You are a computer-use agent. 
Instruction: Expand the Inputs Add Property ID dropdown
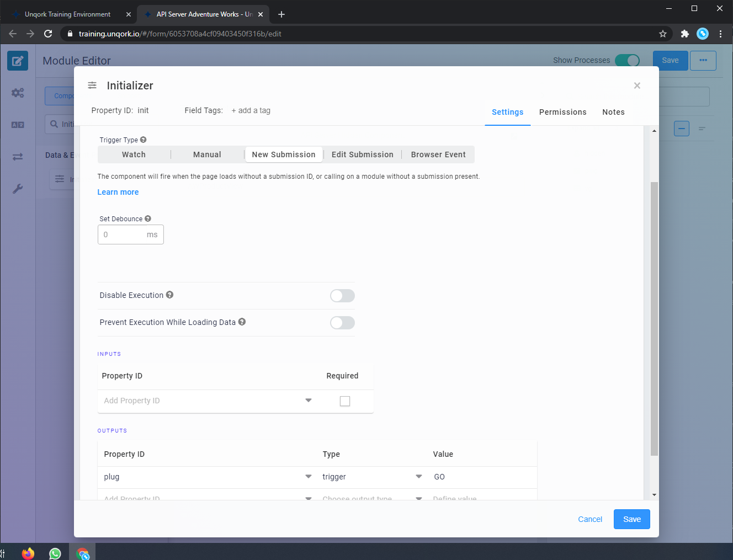click(x=309, y=401)
